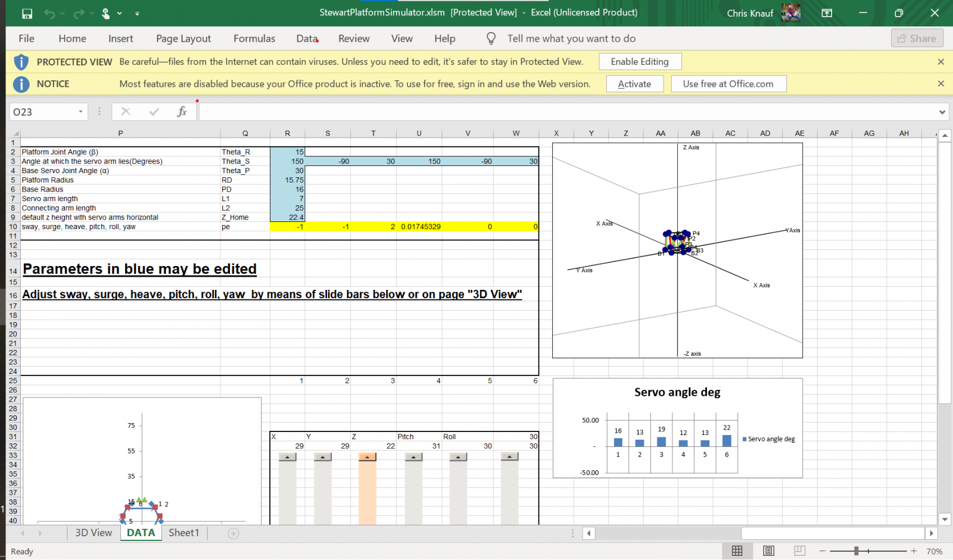Open the Review ribbon tab
Viewport: 953px width, 560px height.
coord(354,39)
